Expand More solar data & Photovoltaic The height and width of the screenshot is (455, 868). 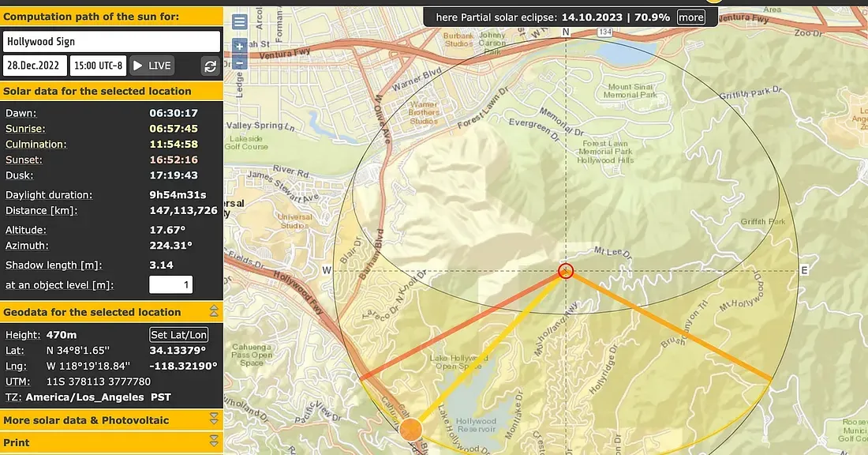click(x=213, y=419)
